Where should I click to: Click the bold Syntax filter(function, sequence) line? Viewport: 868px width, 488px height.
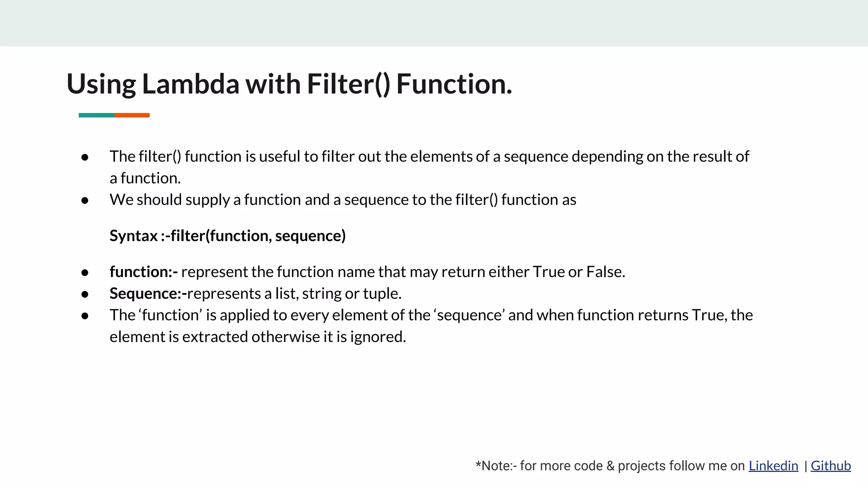click(x=228, y=236)
